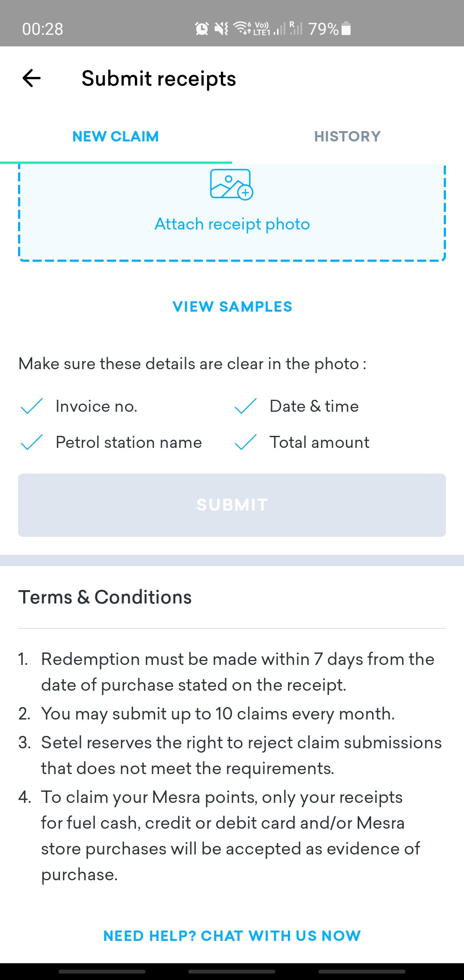
Task: Switch to the History tab
Action: 348,136
